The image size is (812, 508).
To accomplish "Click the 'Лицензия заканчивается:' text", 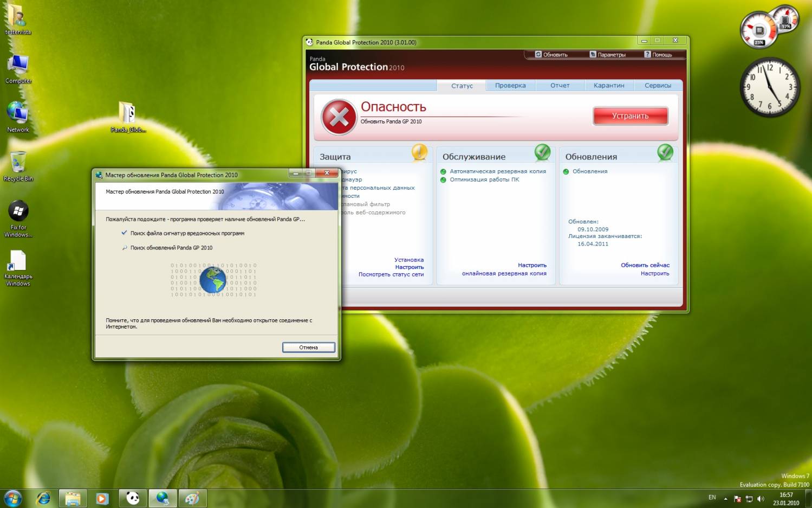I will click(x=605, y=236).
